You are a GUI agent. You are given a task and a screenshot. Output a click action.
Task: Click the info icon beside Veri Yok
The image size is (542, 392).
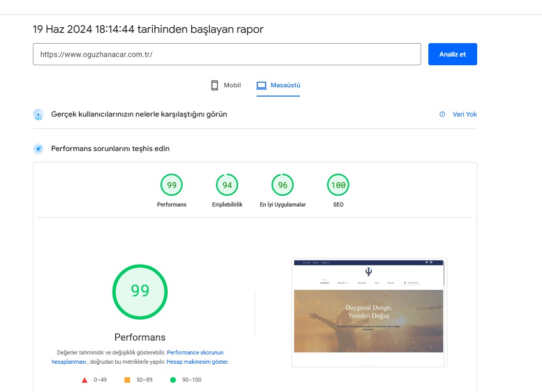pyautogui.click(x=442, y=115)
